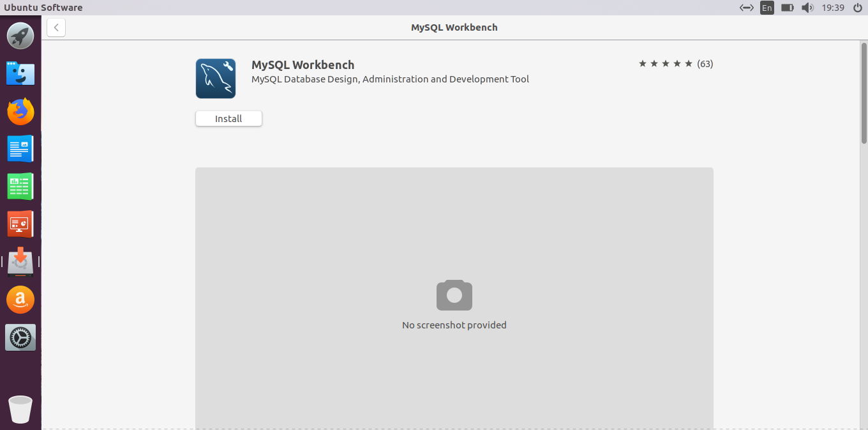This screenshot has height=430, width=868.
Task: Click the five-star rating display
Action: coord(666,63)
